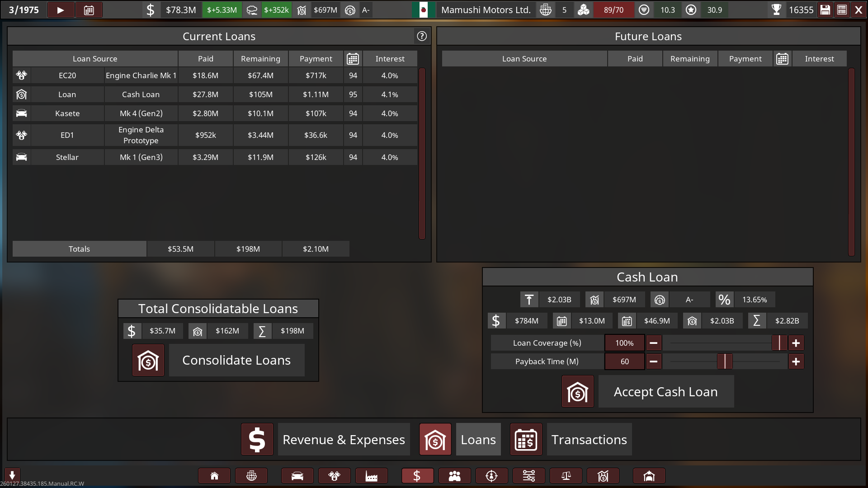This screenshot has height=488, width=868.
Task: Open the calendar button next to date
Action: click(x=89, y=10)
